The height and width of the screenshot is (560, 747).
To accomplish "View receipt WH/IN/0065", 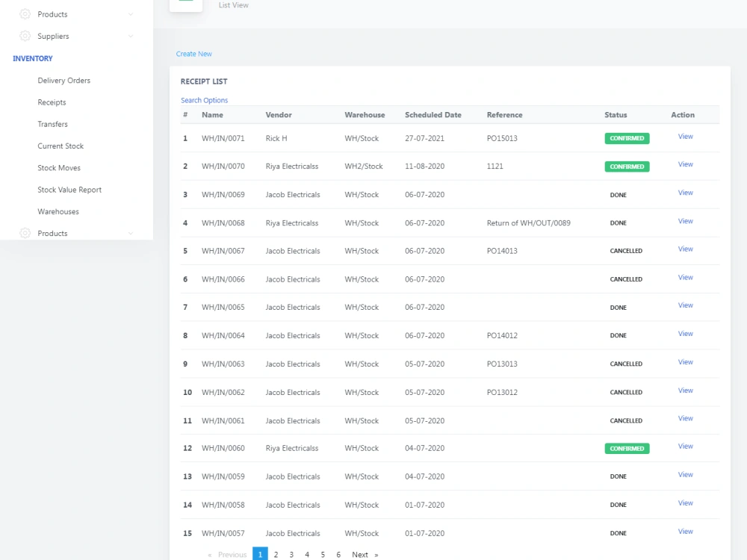I will (x=686, y=305).
